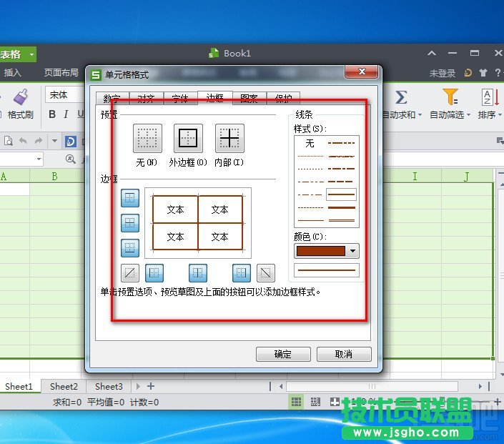Screen dimensions: 504x444
Task: Toggle the bottom border button
Action: point(130,248)
